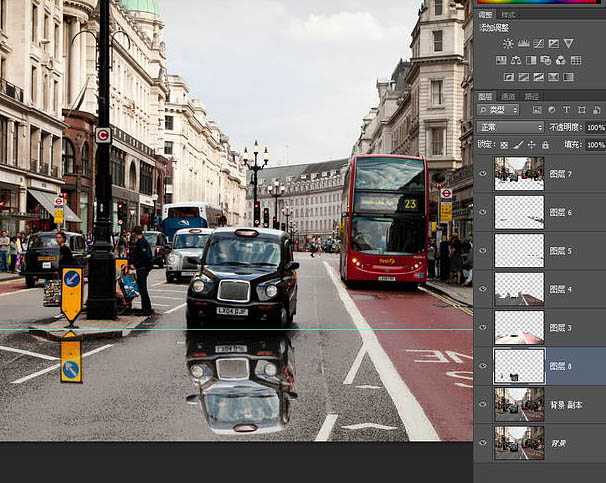Add a Channel Mixer adjustment layer

pyautogui.click(x=561, y=60)
